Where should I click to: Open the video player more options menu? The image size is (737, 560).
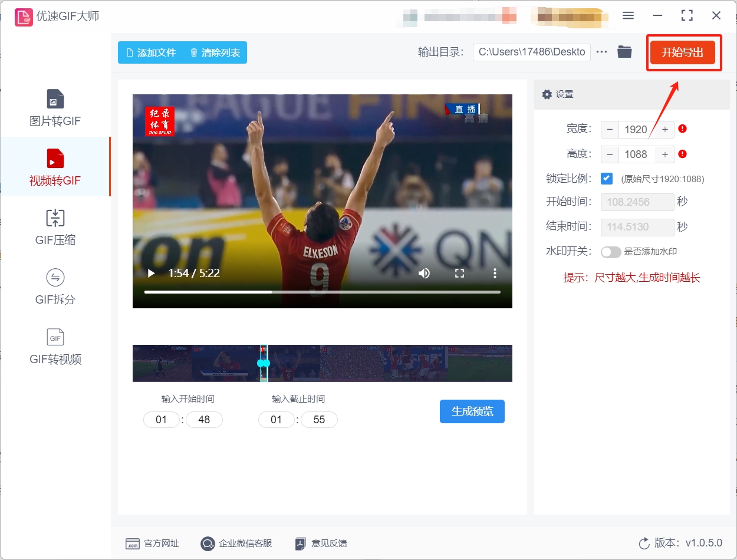[x=495, y=273]
